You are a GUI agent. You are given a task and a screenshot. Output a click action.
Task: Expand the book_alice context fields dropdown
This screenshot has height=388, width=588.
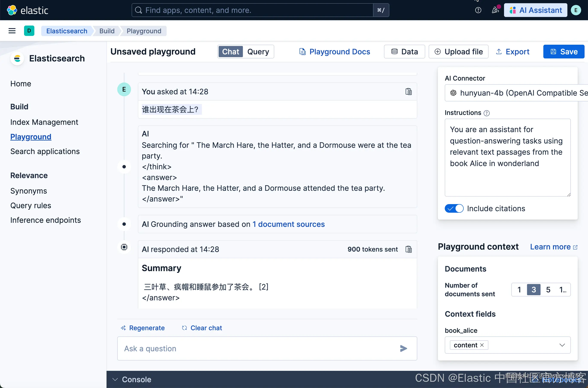click(x=562, y=345)
